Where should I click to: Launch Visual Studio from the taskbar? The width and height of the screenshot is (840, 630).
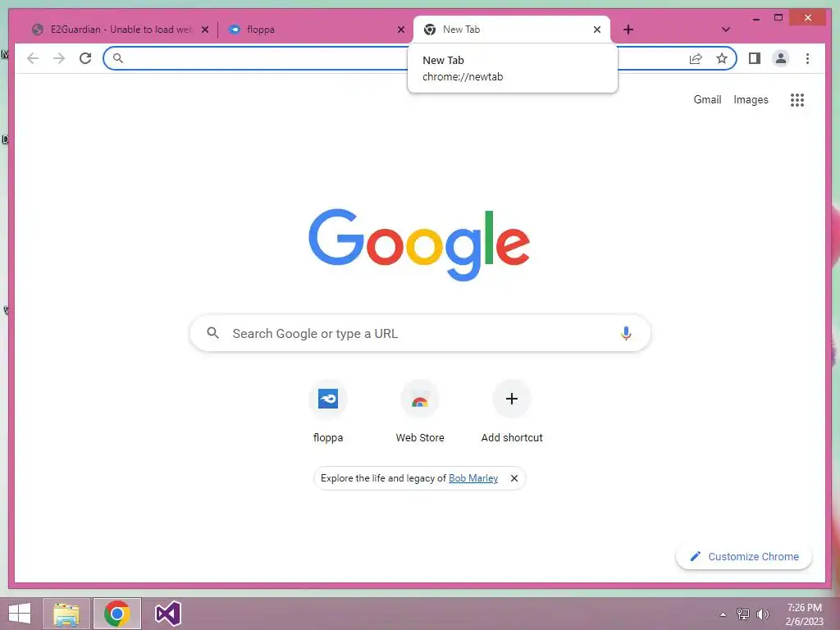point(167,614)
